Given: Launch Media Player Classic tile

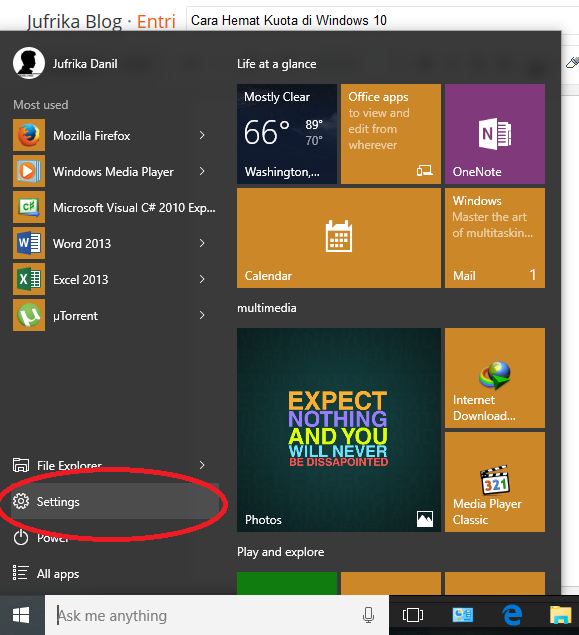Looking at the screenshot, I should 495,482.
